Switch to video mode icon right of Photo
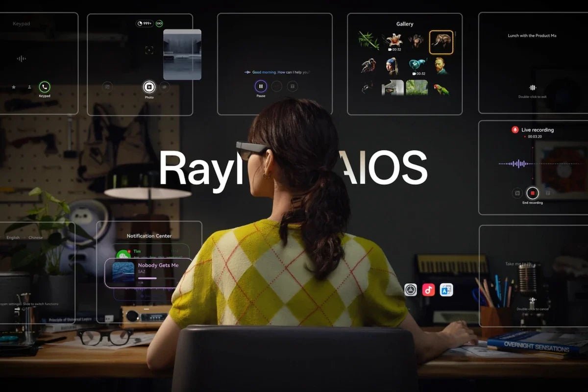The image size is (588, 392). click(165, 87)
